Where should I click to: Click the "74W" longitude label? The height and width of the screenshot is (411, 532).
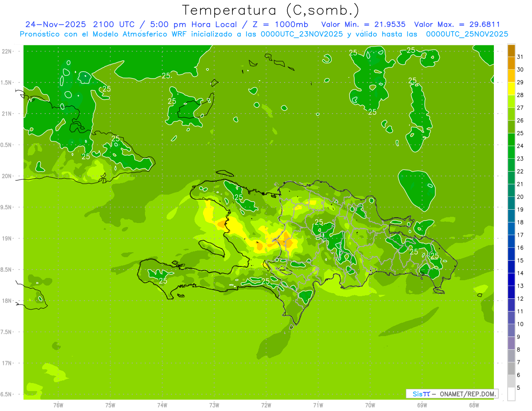pyautogui.click(x=162, y=405)
